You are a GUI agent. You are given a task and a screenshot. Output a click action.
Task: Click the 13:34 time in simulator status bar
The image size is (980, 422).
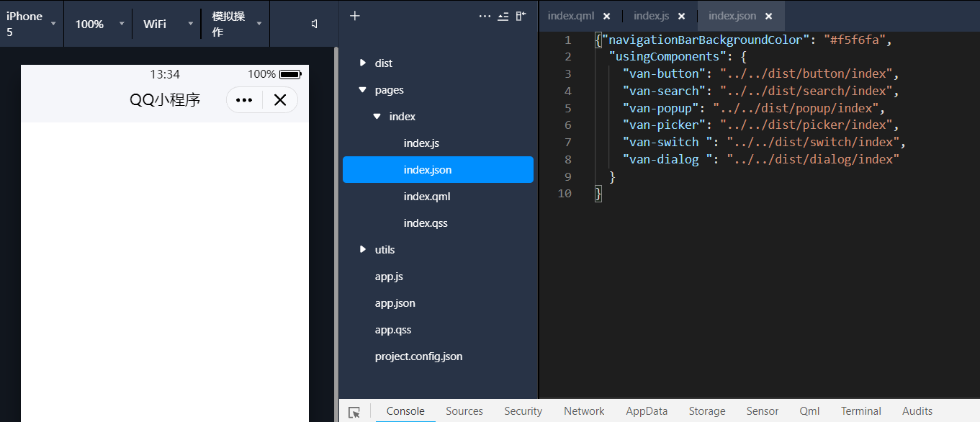[165, 74]
